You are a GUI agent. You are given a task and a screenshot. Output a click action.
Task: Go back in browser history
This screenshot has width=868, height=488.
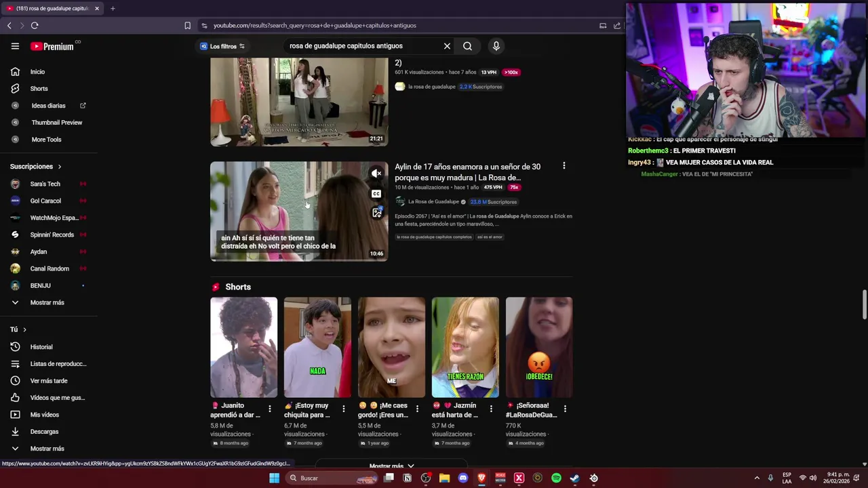[x=9, y=26]
